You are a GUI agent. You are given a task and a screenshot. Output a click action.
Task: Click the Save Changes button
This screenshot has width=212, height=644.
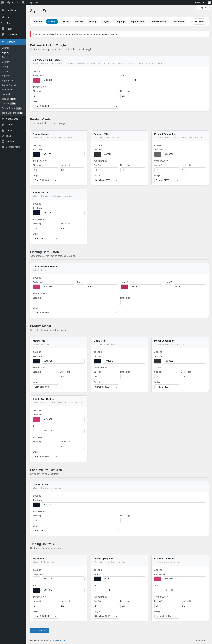point(39,630)
